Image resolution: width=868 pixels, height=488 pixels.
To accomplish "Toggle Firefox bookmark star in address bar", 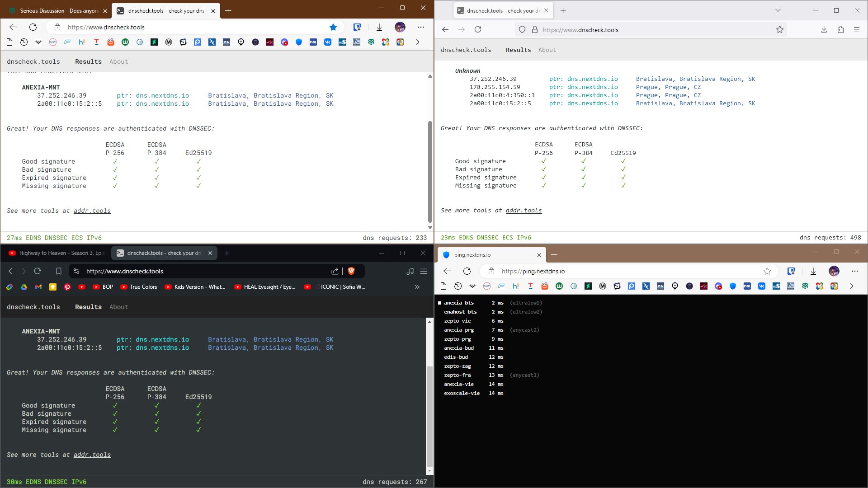I will pos(780,30).
